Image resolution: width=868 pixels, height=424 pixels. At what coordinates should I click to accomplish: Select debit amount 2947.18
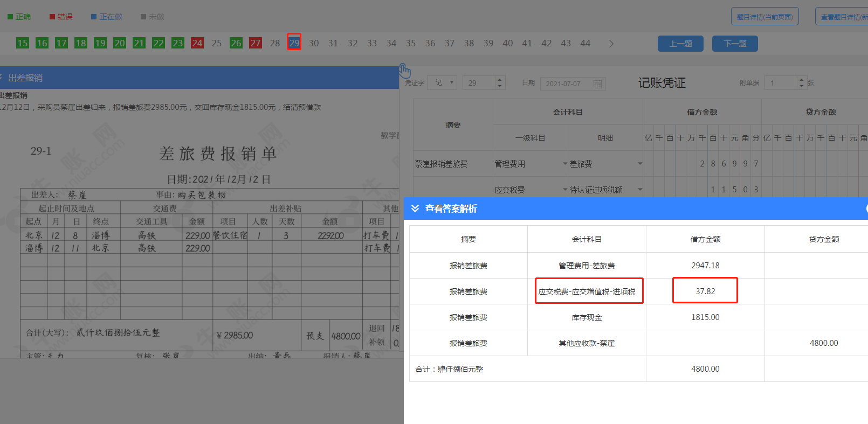click(x=705, y=266)
